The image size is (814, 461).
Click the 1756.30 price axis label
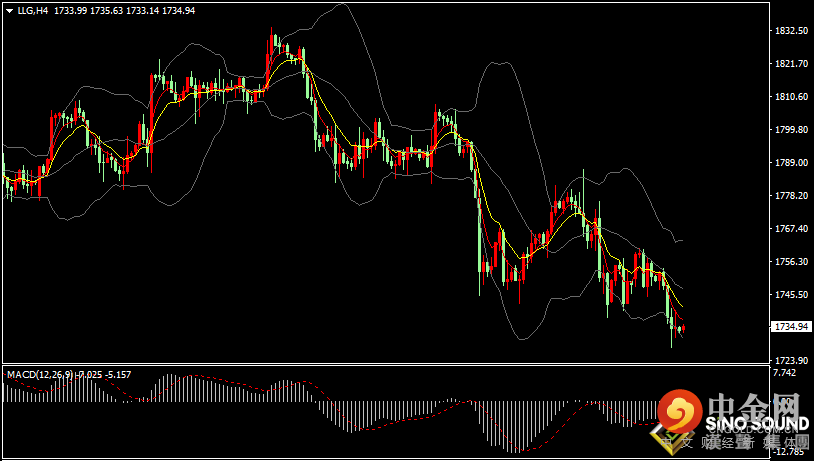click(x=792, y=261)
